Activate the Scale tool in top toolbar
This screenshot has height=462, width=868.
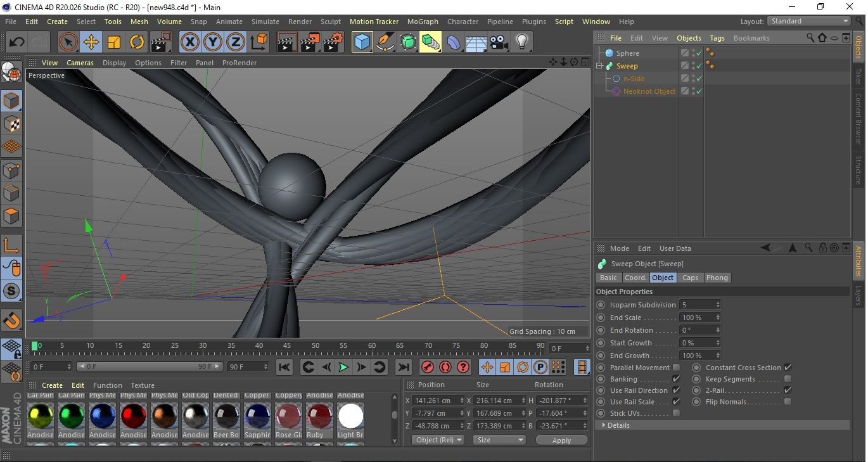pos(114,42)
